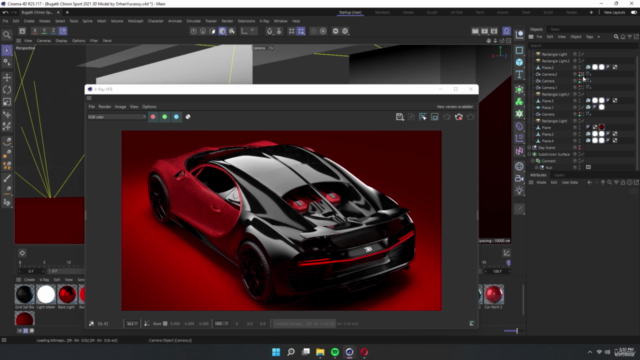640x360 pixels.
Task: Toggle Y axis lock
Action: (44, 31)
